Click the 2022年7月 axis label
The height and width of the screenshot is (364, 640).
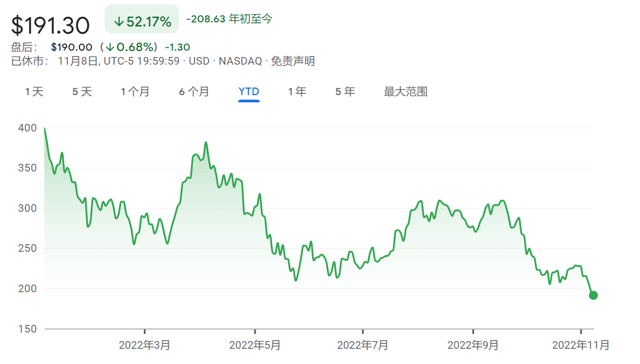coord(362,345)
